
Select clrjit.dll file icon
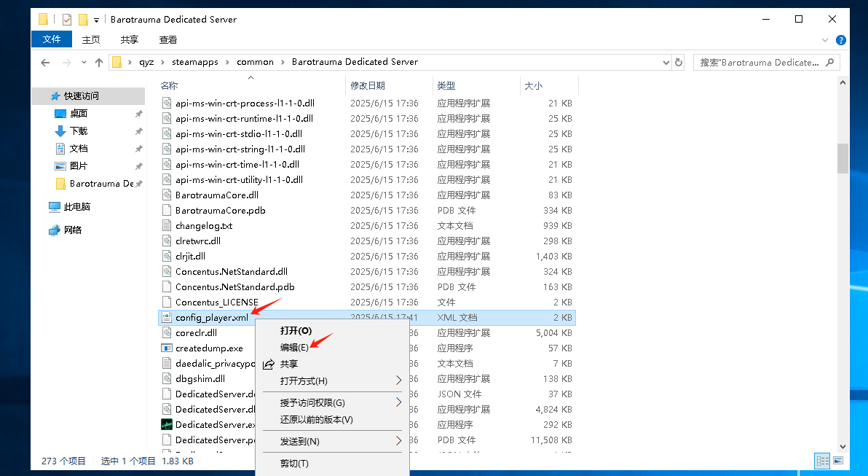166,256
